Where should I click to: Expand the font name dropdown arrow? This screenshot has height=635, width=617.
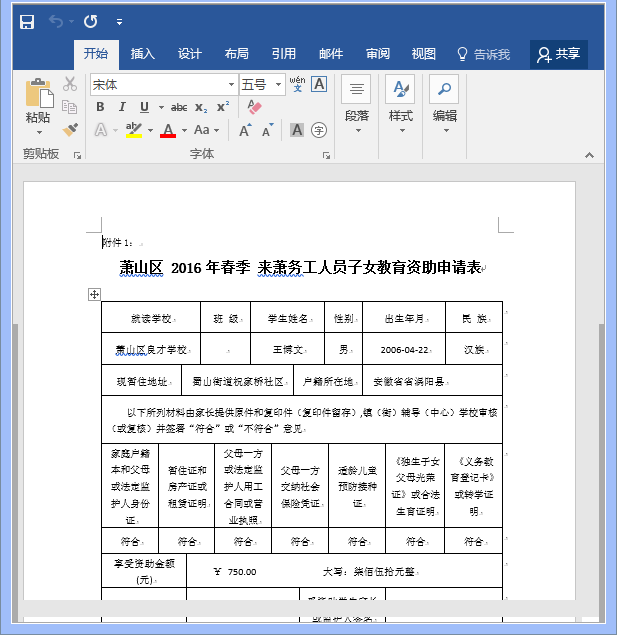coord(232,85)
